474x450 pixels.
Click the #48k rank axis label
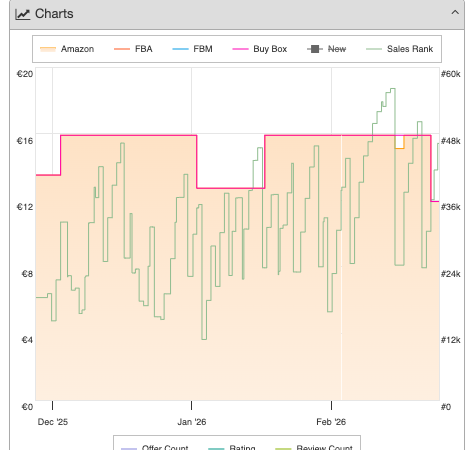(x=451, y=141)
